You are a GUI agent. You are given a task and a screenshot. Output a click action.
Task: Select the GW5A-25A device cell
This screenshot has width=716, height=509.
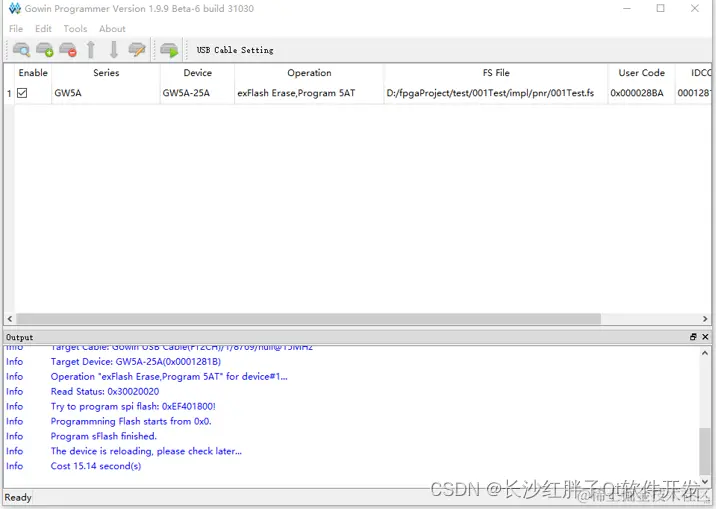pyautogui.click(x=197, y=93)
